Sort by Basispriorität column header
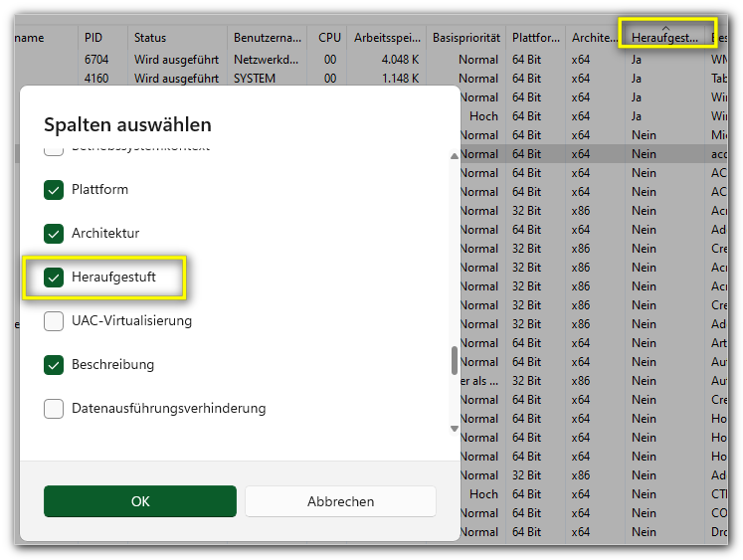Screen dimensions: 743x560 pos(465,38)
